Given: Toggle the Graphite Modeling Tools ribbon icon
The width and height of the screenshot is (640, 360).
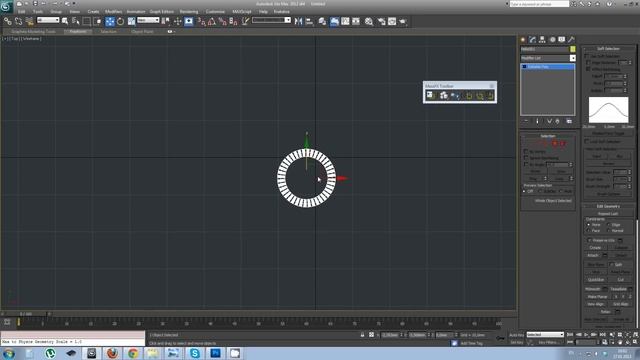Looking at the screenshot, I should pos(334,21).
